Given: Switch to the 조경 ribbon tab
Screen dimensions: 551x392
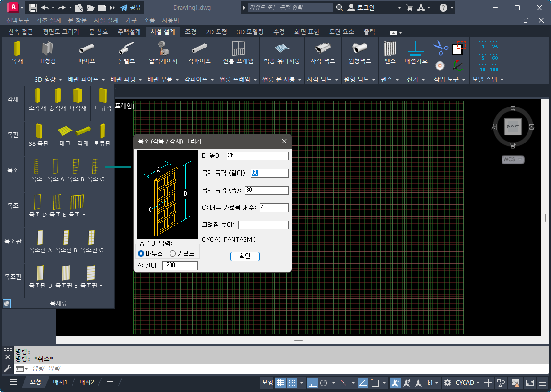Looking at the screenshot, I should 191,32.
